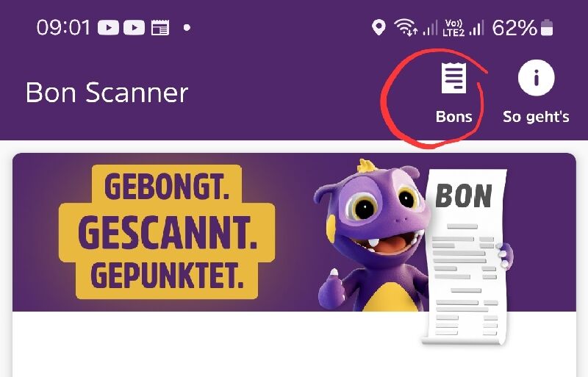Tap the purple dragon mascot
Image resolution: width=588 pixels, height=377 pixels.
(x=371, y=236)
